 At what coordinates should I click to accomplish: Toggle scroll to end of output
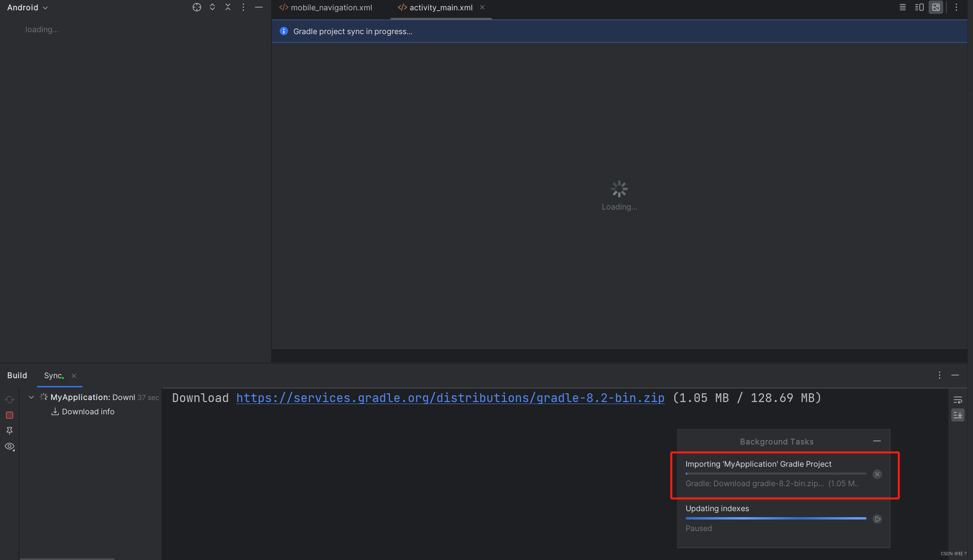958,415
